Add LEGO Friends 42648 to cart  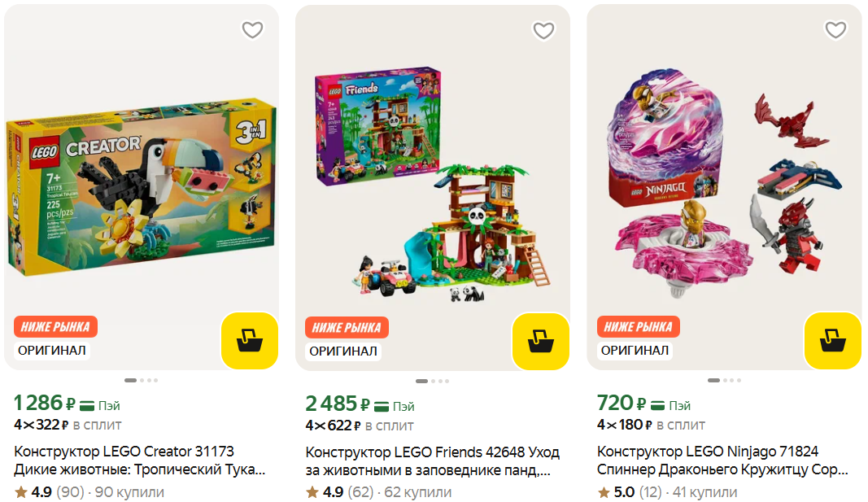541,341
